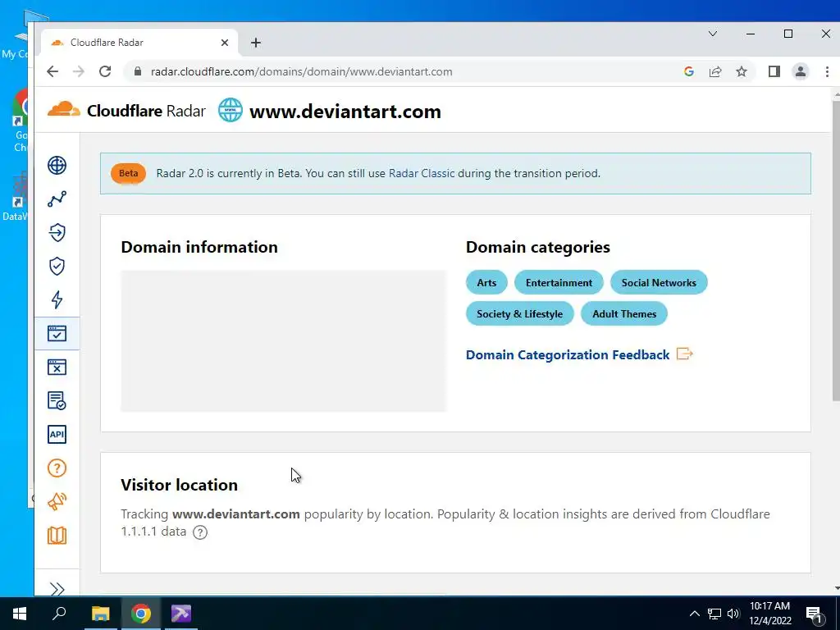This screenshot has height=630, width=840.
Task: Open the shield with arrow sidebar icon
Action: 57,232
